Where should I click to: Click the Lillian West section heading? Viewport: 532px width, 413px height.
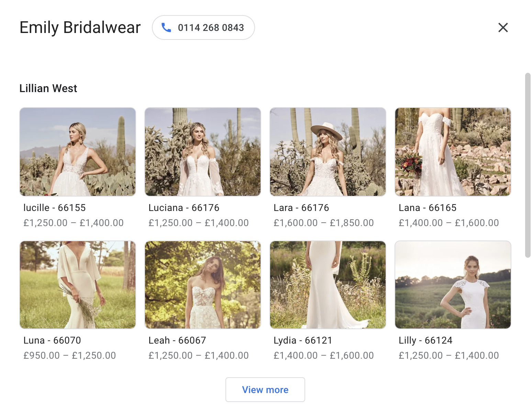pyautogui.click(x=48, y=88)
